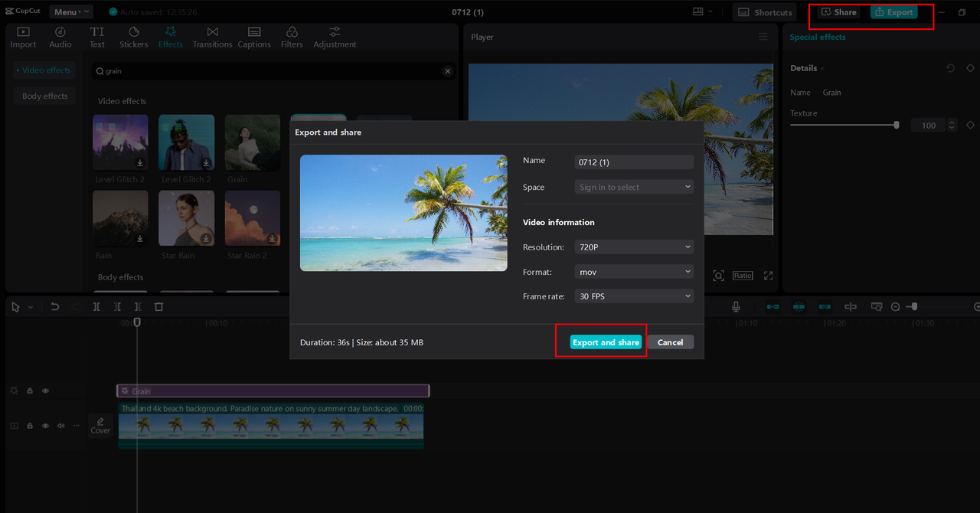This screenshot has width=980, height=513.
Task: Start voice recording with the microphone icon
Action: click(x=736, y=306)
